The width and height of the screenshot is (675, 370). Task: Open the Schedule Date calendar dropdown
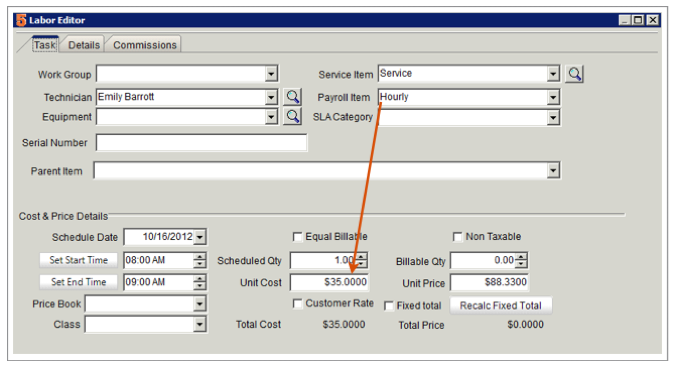click(x=200, y=237)
